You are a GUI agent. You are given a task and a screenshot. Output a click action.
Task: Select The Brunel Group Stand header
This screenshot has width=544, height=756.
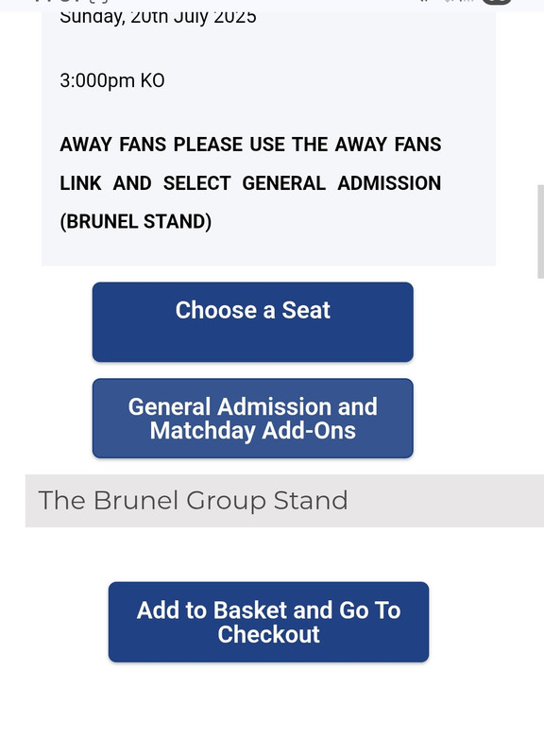coord(284,501)
